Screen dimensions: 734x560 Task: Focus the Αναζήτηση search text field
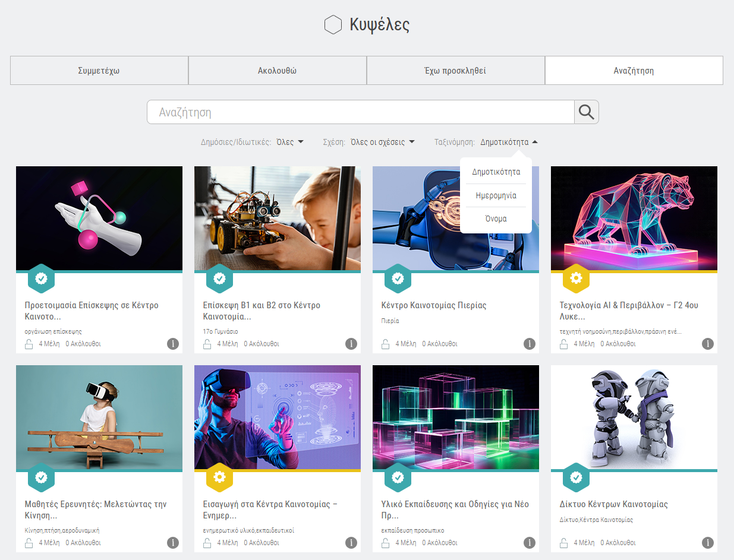tap(360, 112)
